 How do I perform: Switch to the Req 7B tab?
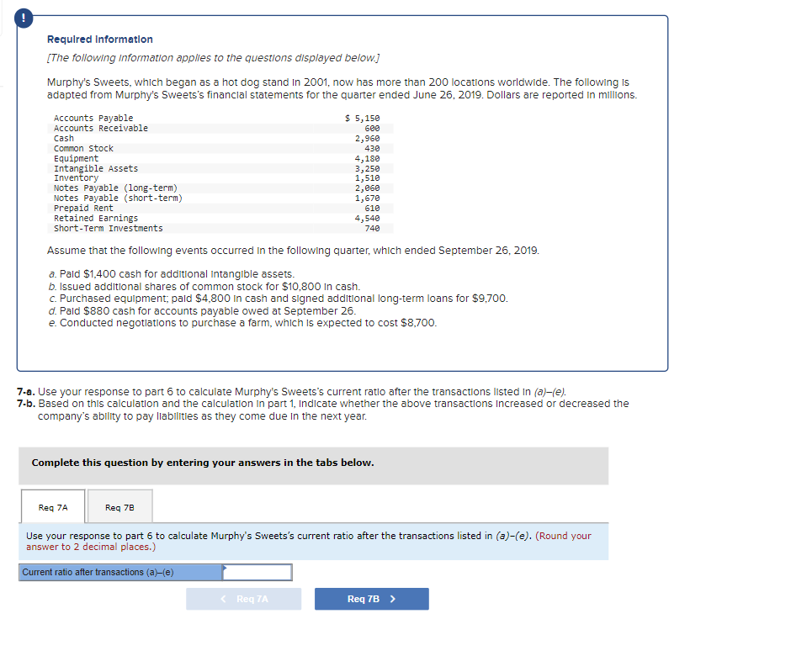point(120,507)
